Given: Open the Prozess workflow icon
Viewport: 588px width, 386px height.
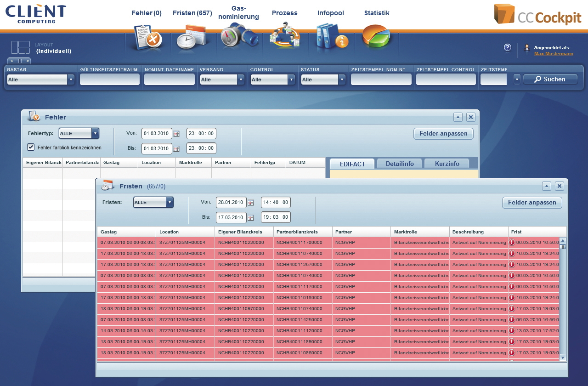Looking at the screenshot, I should coord(284,38).
